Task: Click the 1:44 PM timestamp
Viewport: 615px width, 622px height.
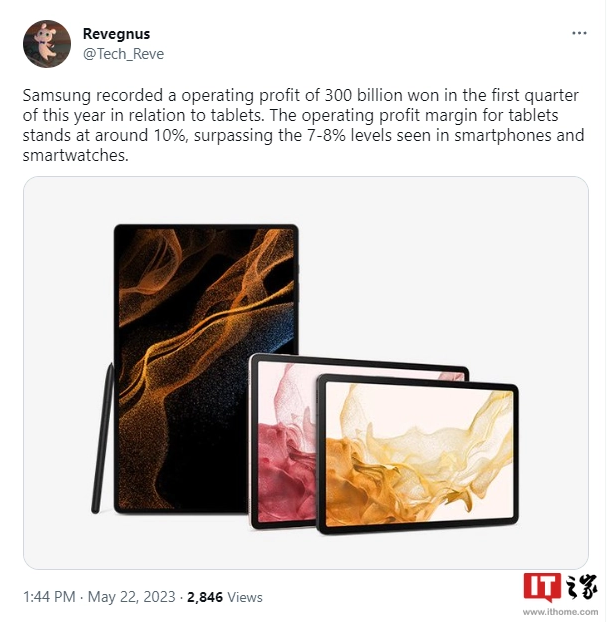Action: point(49,597)
